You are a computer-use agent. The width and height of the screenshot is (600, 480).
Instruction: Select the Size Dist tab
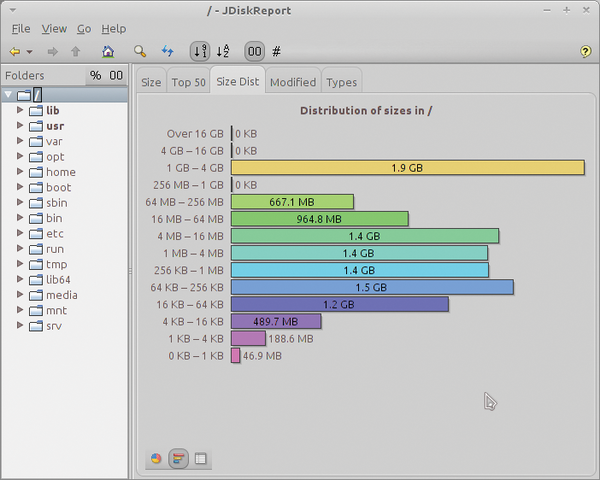coord(238,81)
